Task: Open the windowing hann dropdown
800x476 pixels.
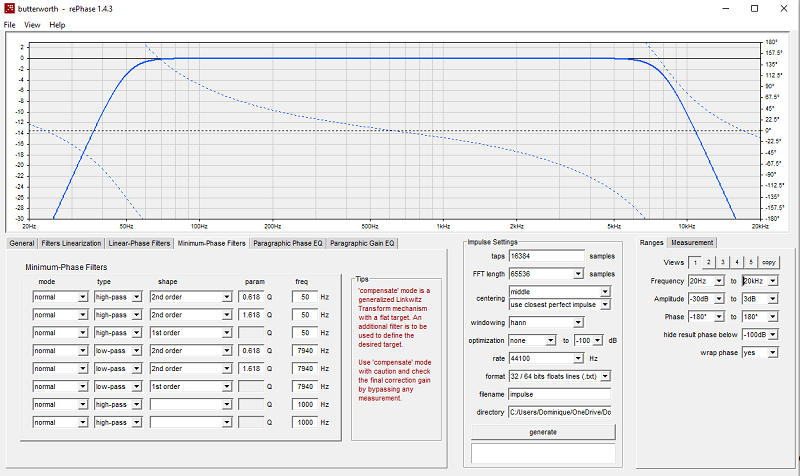Action: pyautogui.click(x=578, y=322)
